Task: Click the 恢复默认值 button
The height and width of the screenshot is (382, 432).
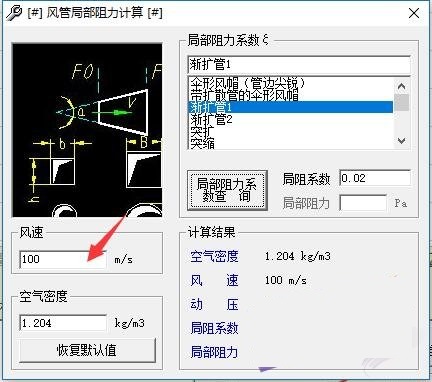Action: pyautogui.click(x=87, y=350)
